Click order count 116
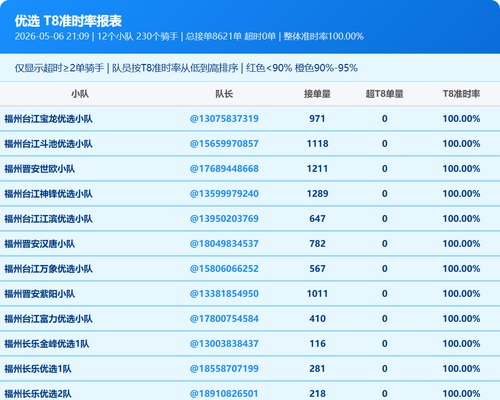500x400 pixels. [317, 344]
